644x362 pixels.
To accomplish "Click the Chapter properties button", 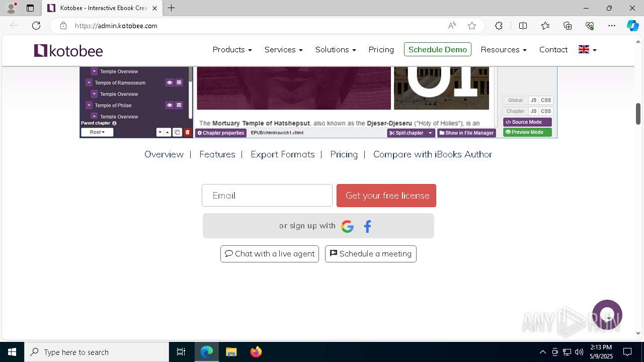I will coord(221,133).
